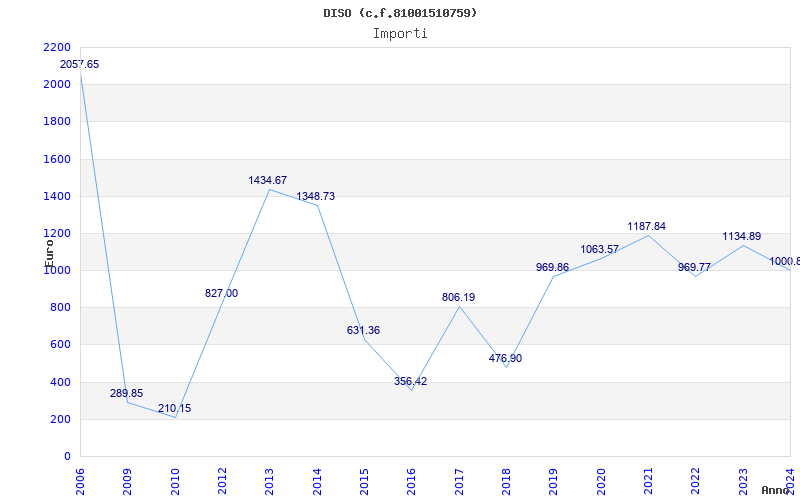Screen dimensions: 800x500
Task: Select the 1348.73 data label
Action: 316,196
